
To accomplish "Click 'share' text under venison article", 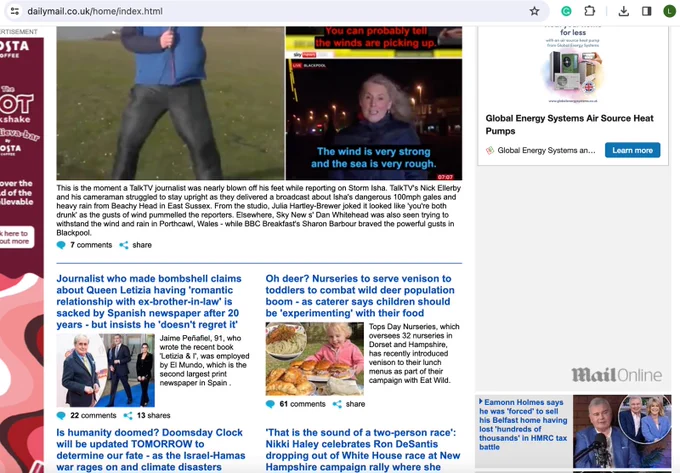I will [355, 404].
